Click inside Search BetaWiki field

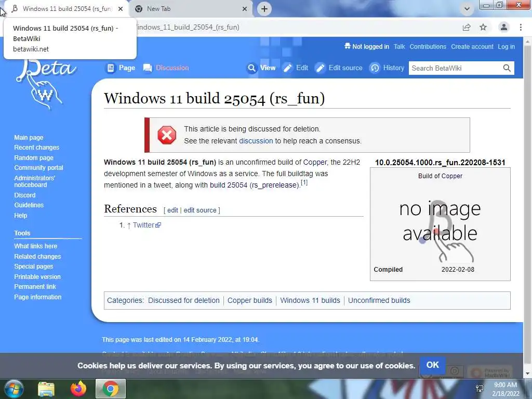[x=455, y=68]
